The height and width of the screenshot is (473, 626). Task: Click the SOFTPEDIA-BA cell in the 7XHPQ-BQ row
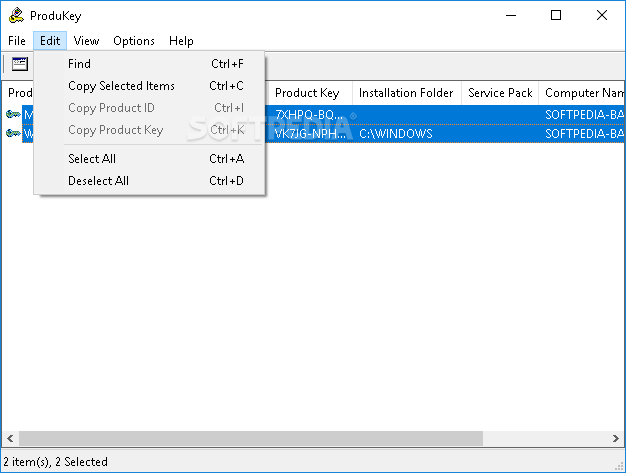(x=584, y=115)
